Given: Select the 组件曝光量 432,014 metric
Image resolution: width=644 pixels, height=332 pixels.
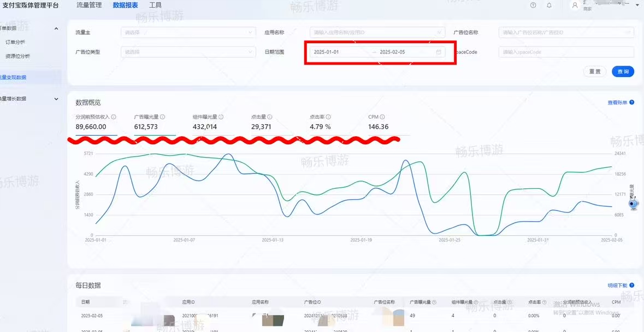Looking at the screenshot, I should pyautogui.click(x=213, y=123).
